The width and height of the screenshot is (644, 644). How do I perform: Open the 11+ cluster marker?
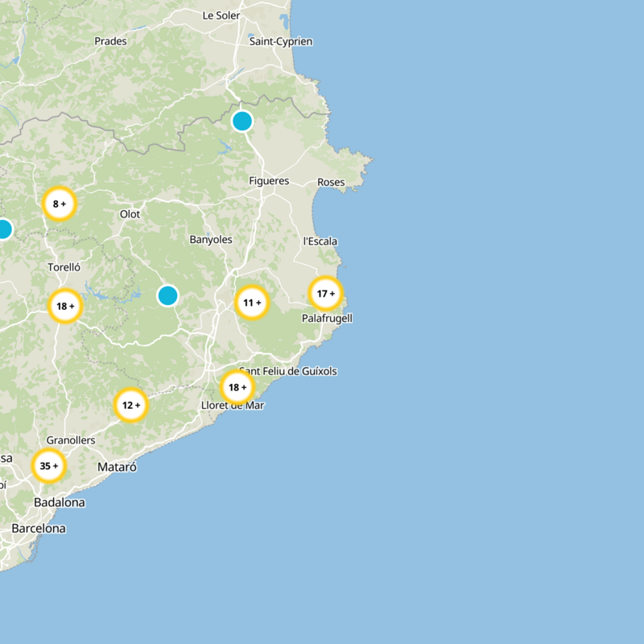click(252, 303)
